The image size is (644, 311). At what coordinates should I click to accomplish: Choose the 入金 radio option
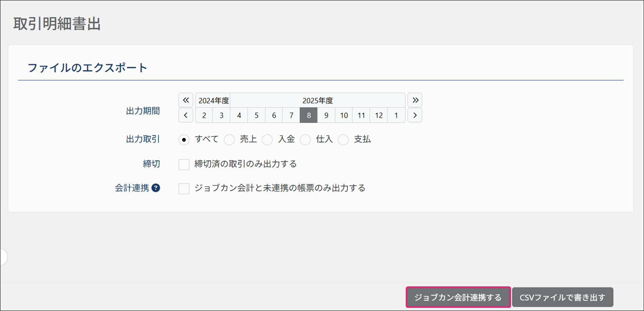point(267,140)
